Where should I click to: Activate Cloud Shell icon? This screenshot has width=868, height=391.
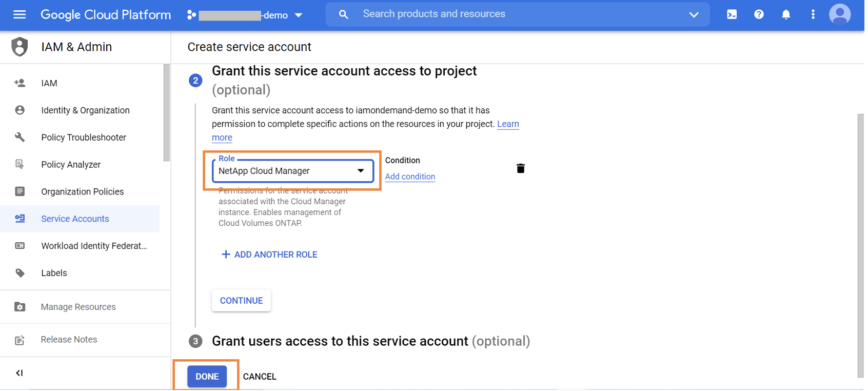pyautogui.click(x=732, y=14)
